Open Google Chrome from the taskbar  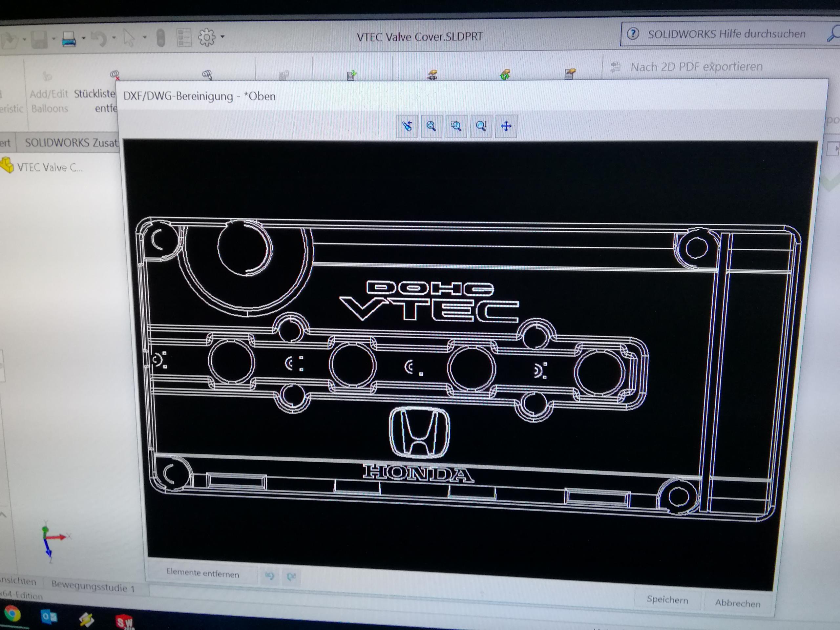(x=12, y=614)
